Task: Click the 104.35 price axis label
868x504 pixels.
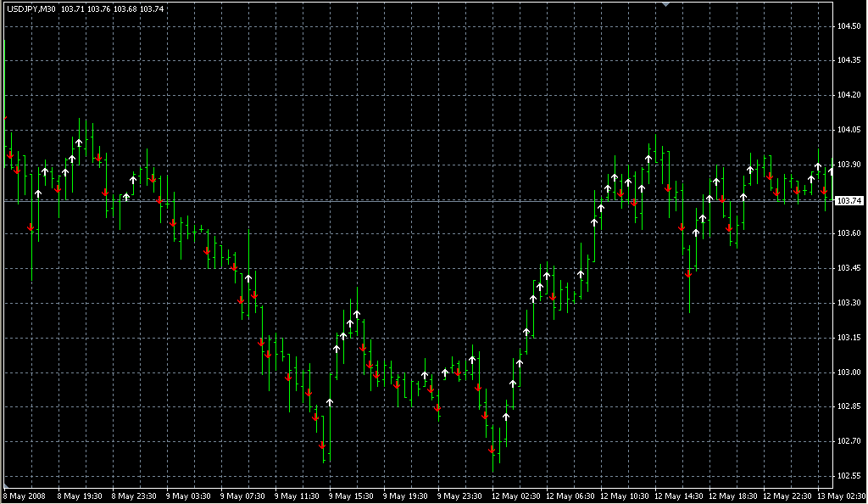Action: tap(849, 60)
